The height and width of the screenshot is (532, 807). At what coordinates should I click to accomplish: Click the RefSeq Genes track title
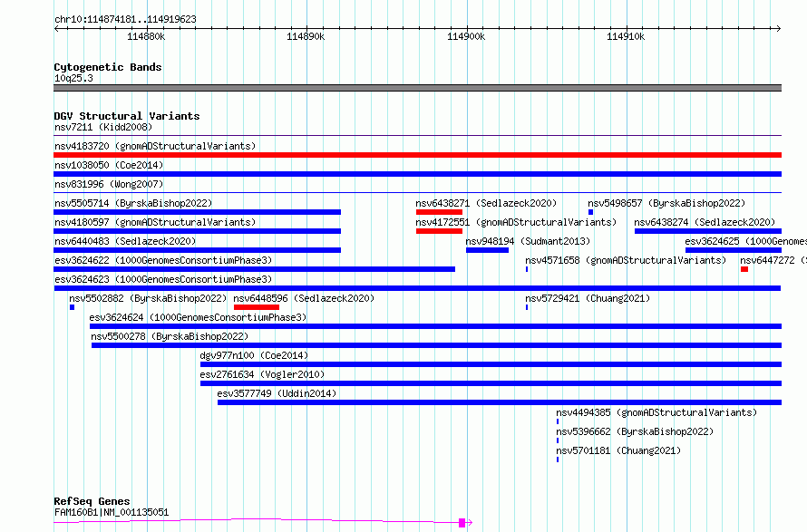point(92,501)
